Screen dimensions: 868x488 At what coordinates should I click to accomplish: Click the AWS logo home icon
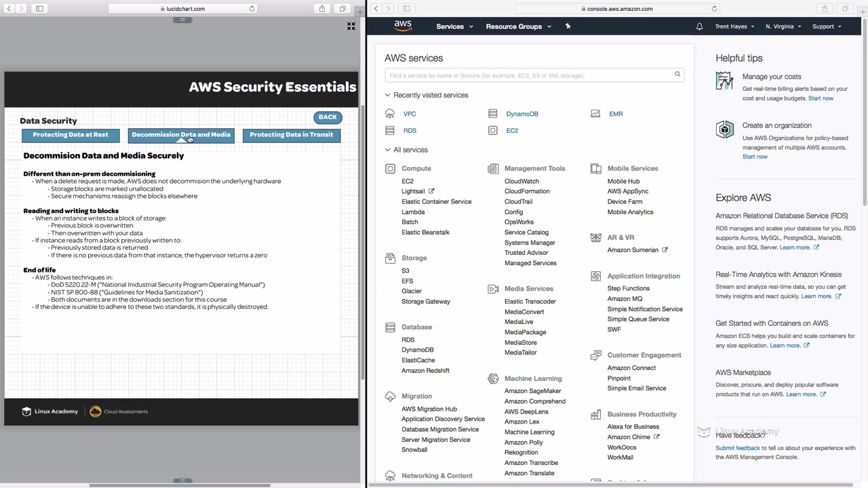coord(403,26)
